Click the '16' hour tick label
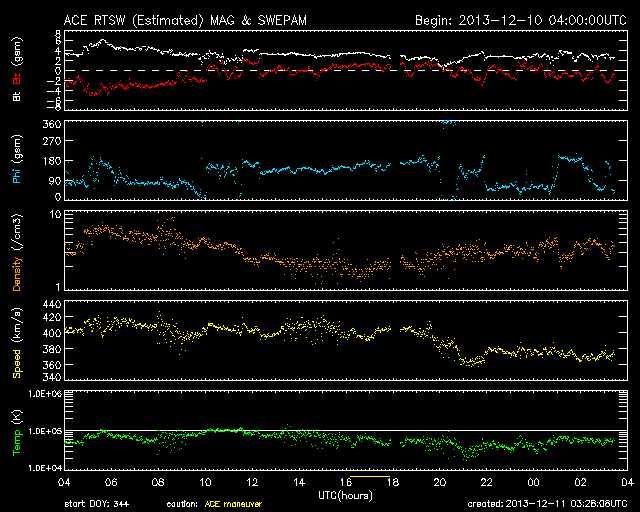This screenshot has height=512, width=640. [346, 483]
